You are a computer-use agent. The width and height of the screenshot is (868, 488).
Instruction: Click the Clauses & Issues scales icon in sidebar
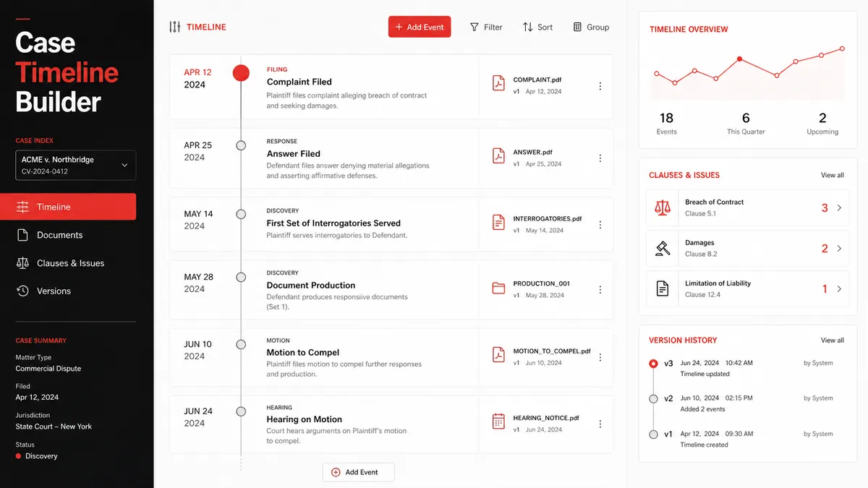pos(23,263)
